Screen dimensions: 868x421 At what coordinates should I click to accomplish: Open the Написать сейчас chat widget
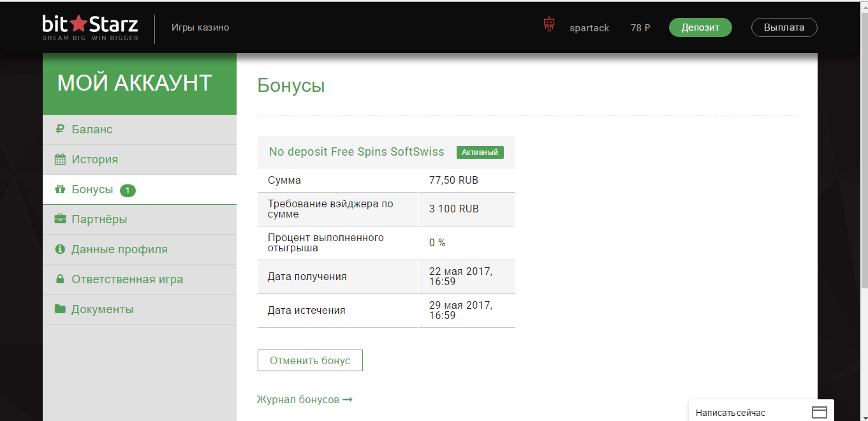730,413
